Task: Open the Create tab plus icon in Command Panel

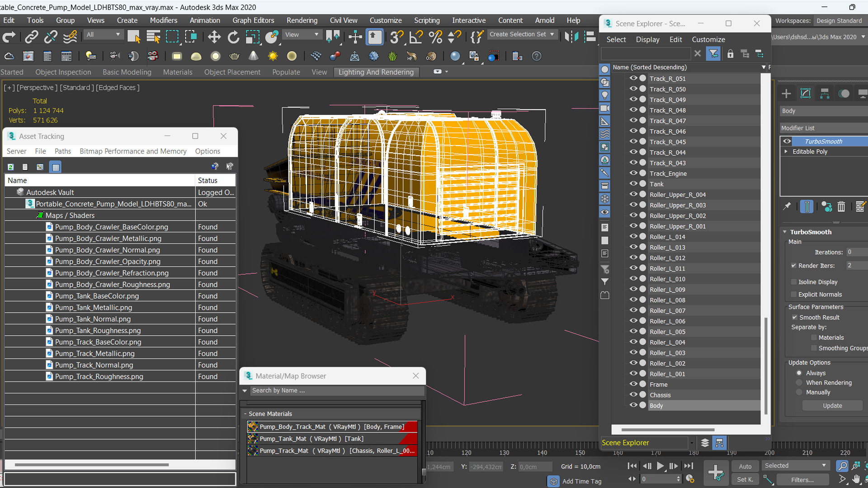Action: pyautogui.click(x=786, y=94)
